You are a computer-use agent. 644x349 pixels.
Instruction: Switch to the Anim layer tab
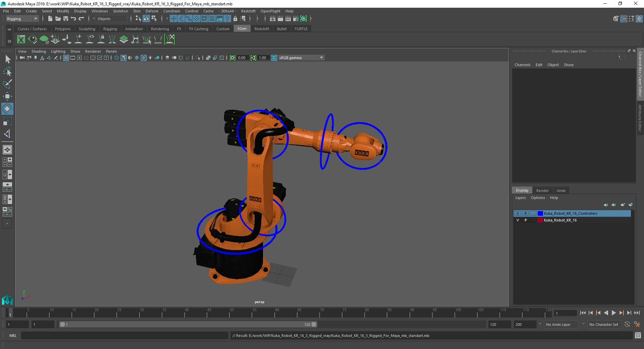561,191
